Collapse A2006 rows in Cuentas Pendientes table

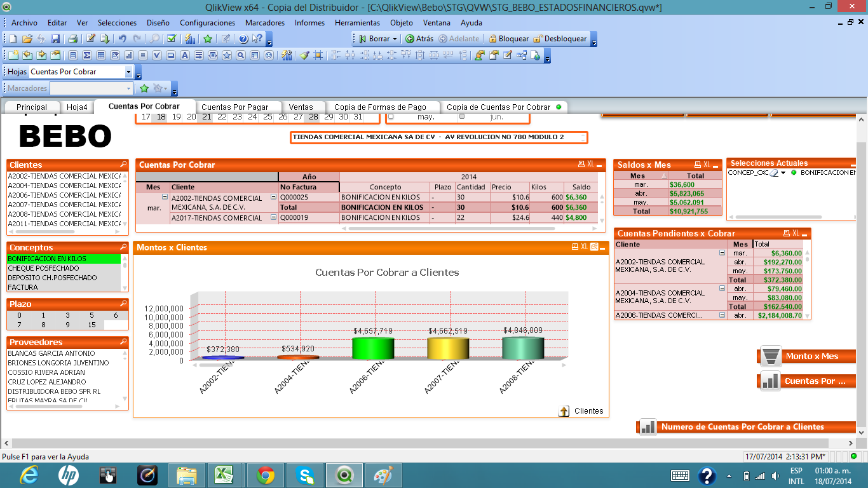(722, 315)
